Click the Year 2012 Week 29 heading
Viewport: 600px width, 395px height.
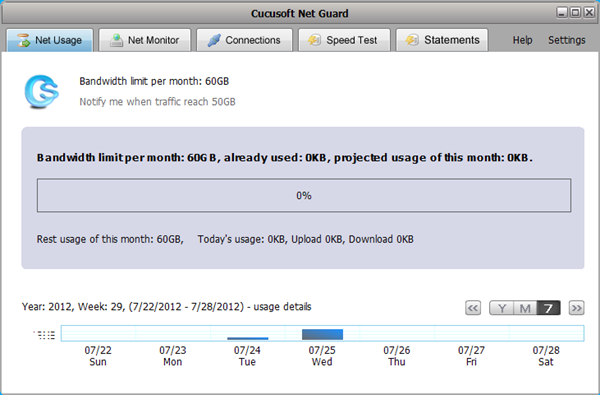pos(166,307)
